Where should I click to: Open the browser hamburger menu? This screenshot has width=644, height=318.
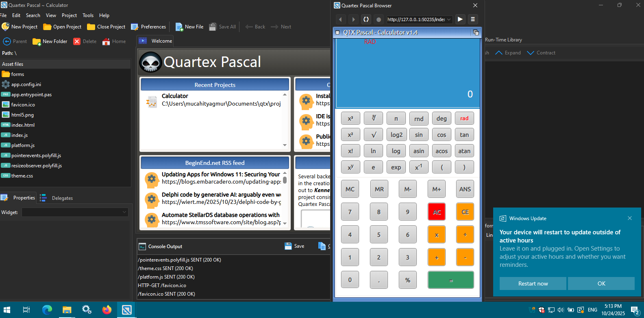pos(472,19)
